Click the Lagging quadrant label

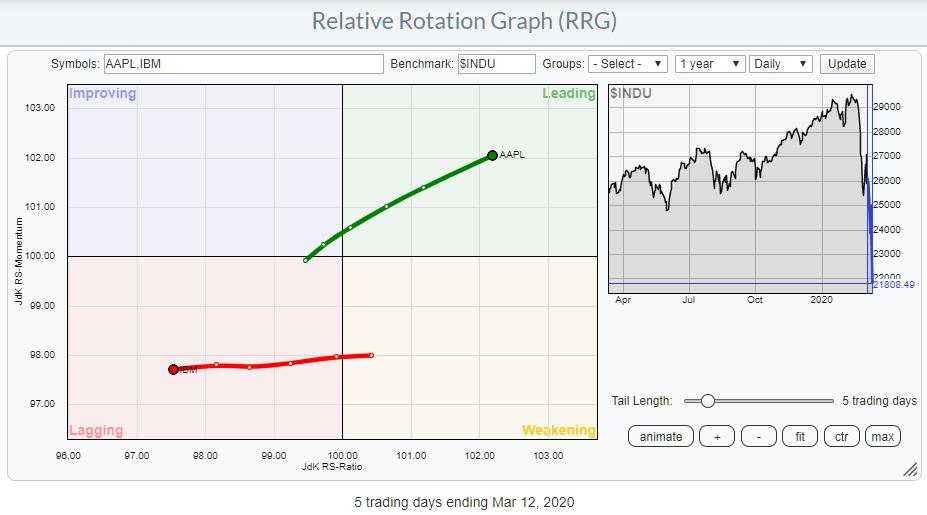96,431
